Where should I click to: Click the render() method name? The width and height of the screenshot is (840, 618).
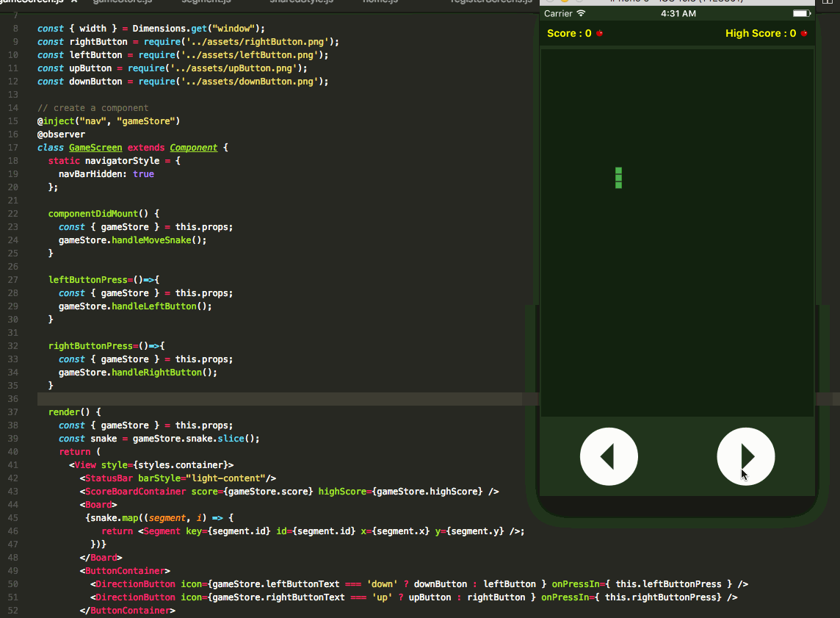(64, 412)
